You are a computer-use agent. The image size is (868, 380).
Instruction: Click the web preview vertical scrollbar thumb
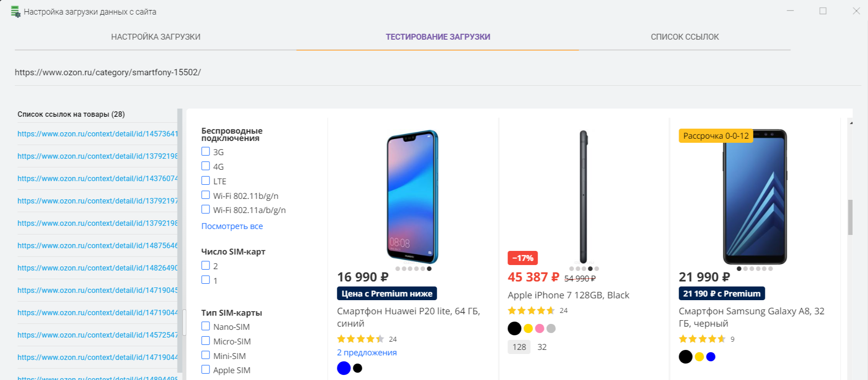point(850,217)
